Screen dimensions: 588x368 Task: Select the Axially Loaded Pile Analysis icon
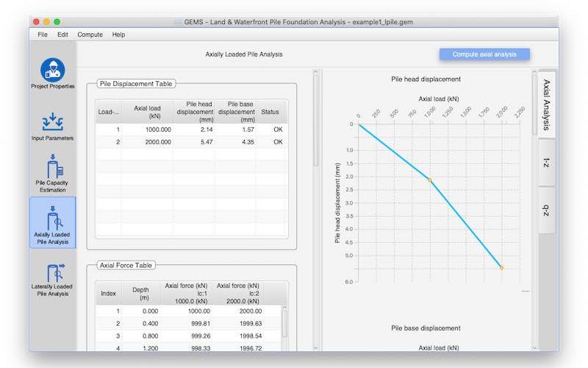[53, 218]
